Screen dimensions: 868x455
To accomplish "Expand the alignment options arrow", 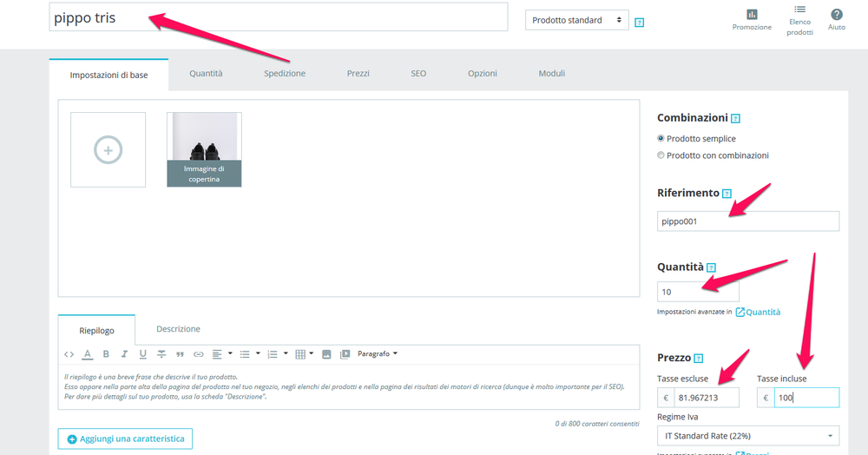I will pyautogui.click(x=230, y=353).
